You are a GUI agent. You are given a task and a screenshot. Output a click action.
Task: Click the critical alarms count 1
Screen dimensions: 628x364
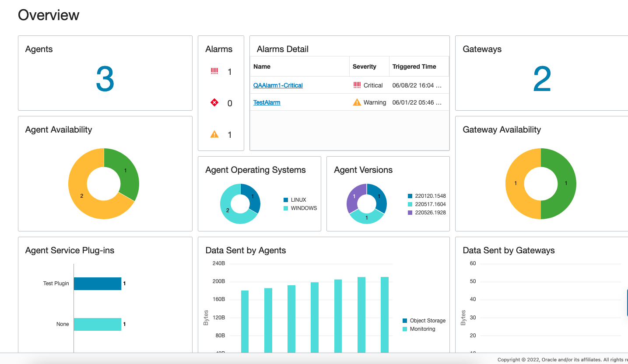click(x=230, y=72)
